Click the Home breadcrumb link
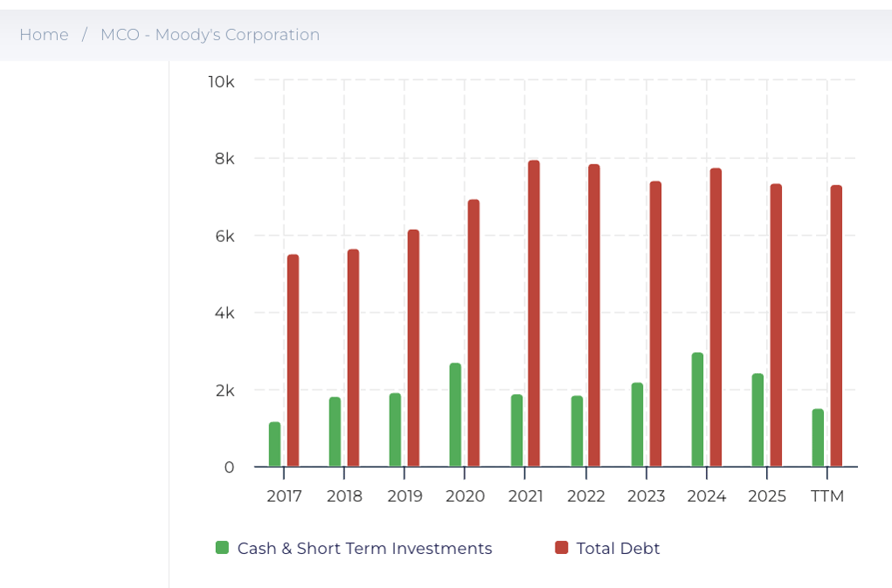 (44, 35)
